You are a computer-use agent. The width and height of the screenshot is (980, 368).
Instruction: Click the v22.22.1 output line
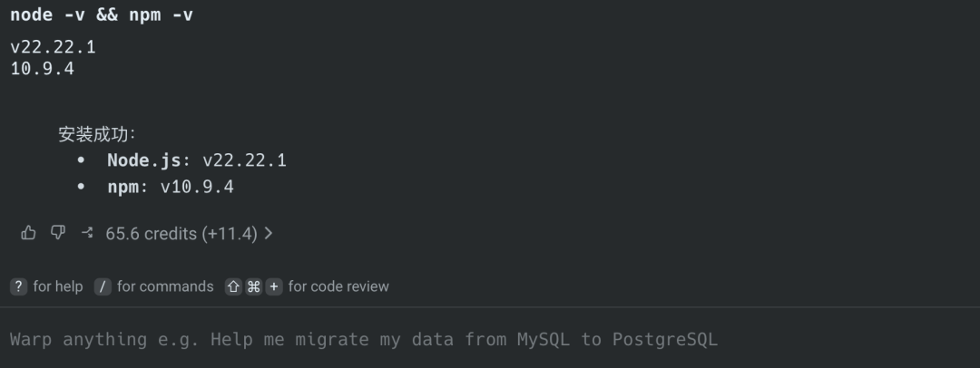53,47
